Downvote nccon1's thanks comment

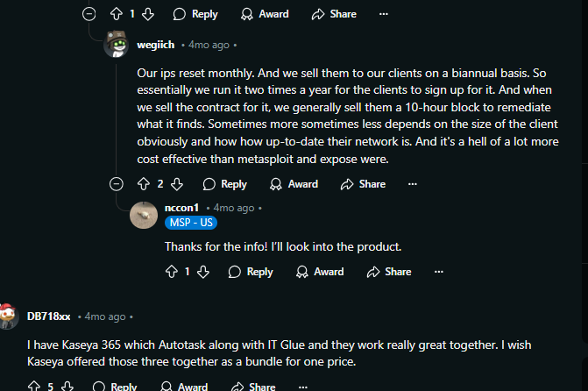pyautogui.click(x=203, y=271)
